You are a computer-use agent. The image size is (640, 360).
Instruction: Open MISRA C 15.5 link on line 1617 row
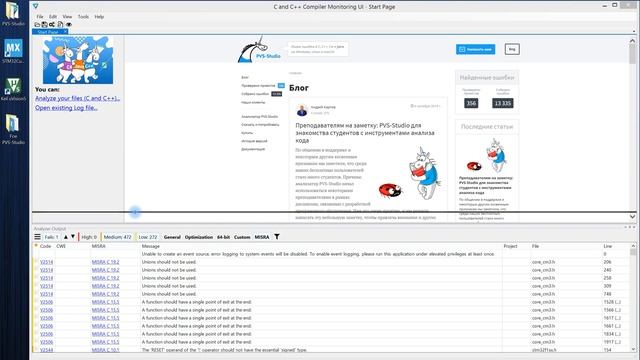pyautogui.click(x=105, y=318)
